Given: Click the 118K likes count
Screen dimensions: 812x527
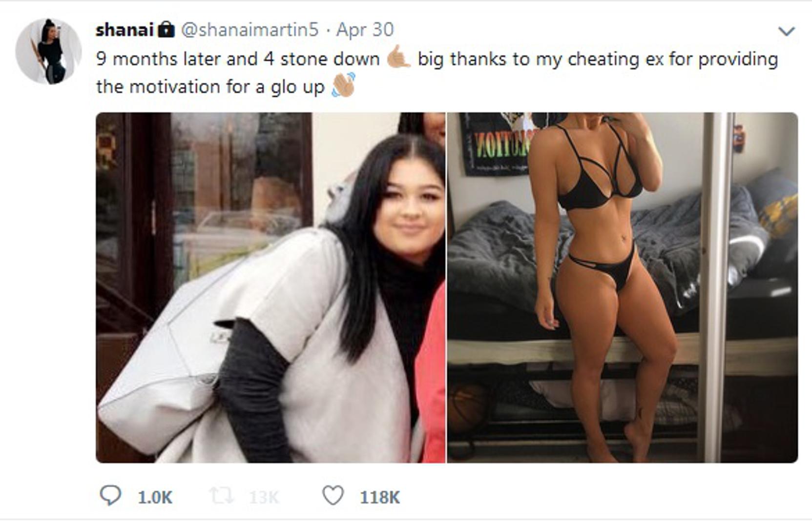Looking at the screenshot, I should point(380,497).
